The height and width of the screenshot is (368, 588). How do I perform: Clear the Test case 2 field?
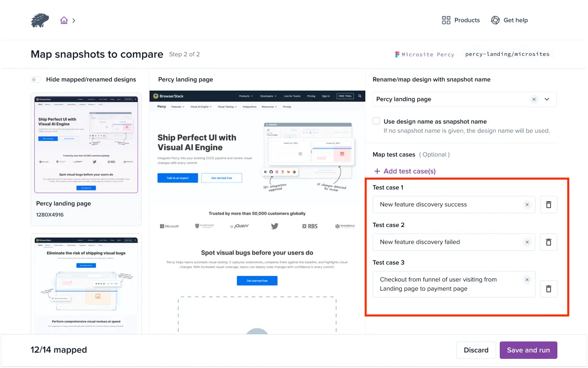click(527, 242)
